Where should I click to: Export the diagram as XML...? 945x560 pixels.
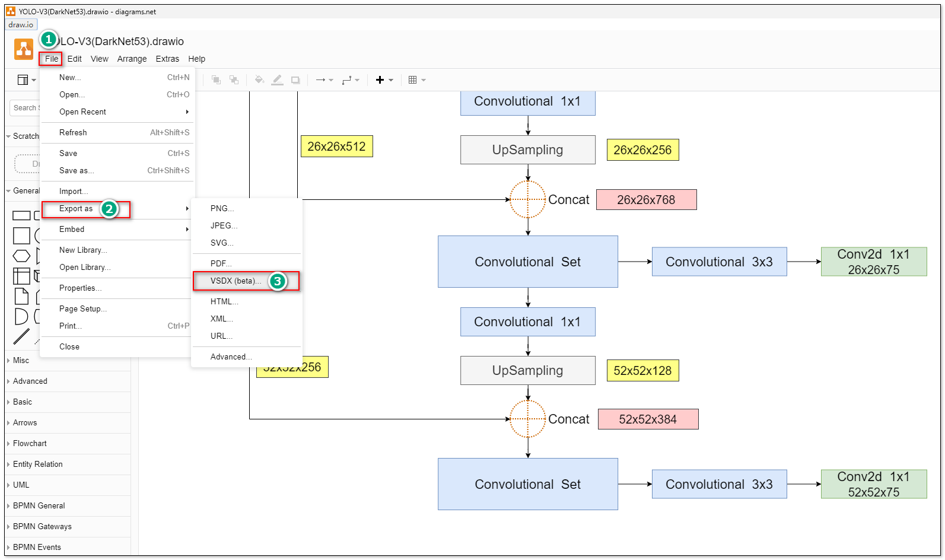(247, 319)
